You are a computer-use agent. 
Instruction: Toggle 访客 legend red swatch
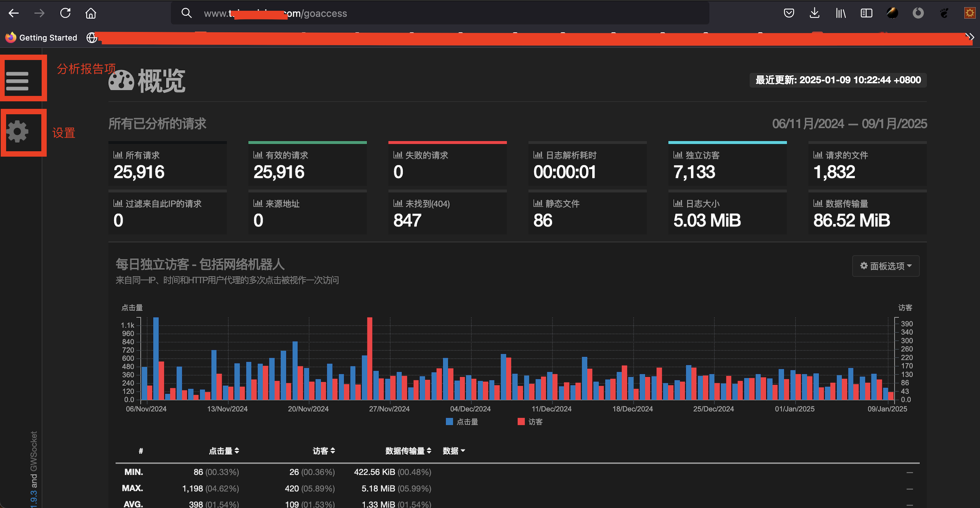tap(521, 422)
